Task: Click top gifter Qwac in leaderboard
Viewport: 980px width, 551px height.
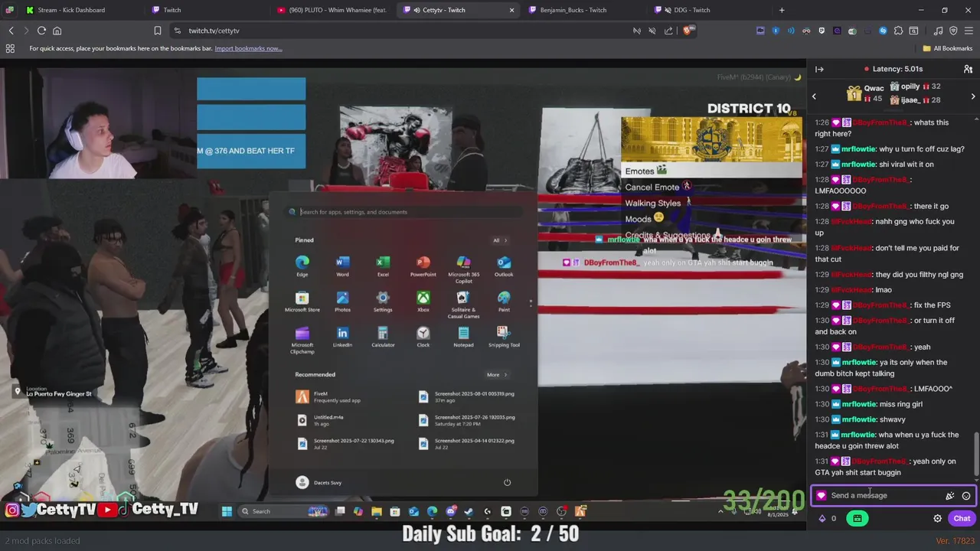Action: (x=865, y=93)
